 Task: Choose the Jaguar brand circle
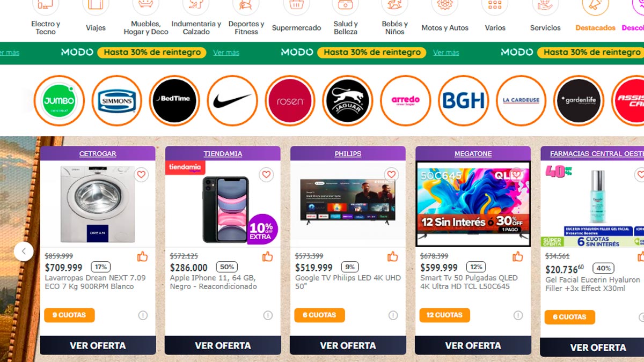point(348,101)
